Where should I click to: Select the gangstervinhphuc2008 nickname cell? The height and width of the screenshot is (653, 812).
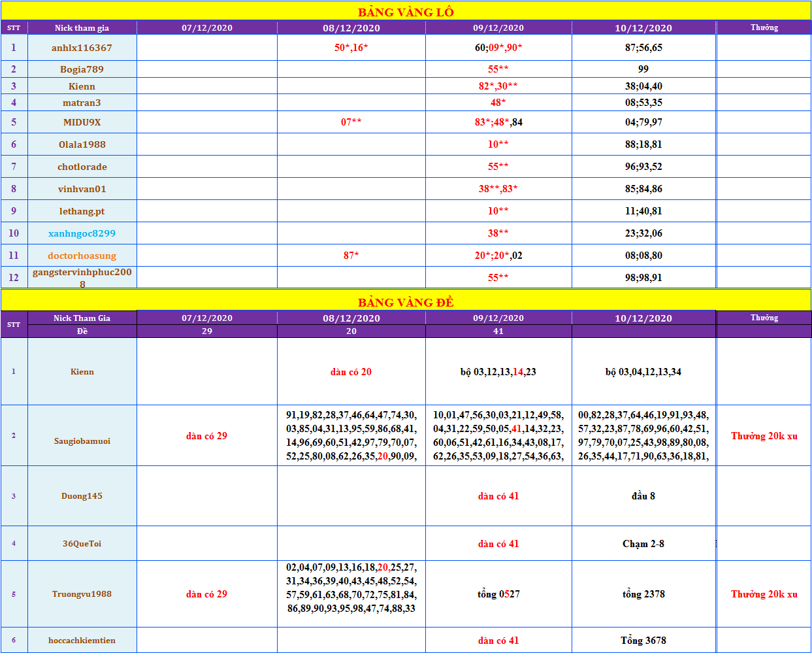pos(82,278)
